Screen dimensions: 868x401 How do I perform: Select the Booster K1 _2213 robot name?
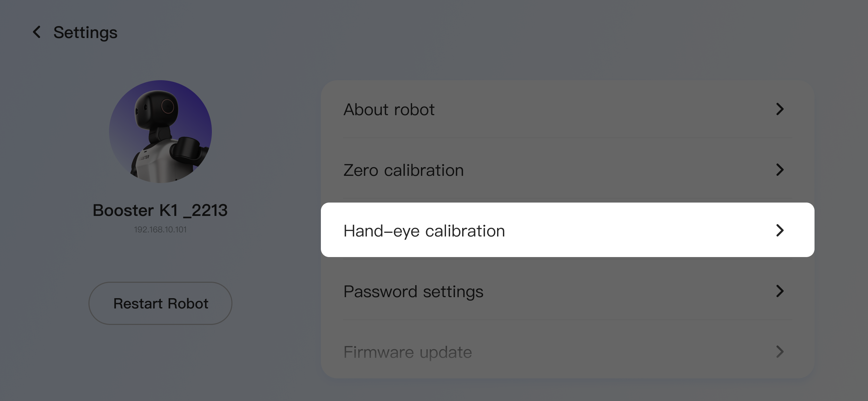[x=160, y=210]
